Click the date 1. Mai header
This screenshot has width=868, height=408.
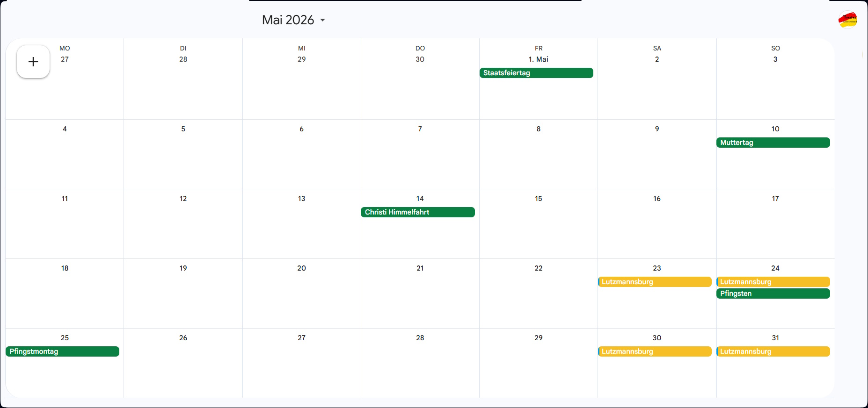pyautogui.click(x=538, y=59)
